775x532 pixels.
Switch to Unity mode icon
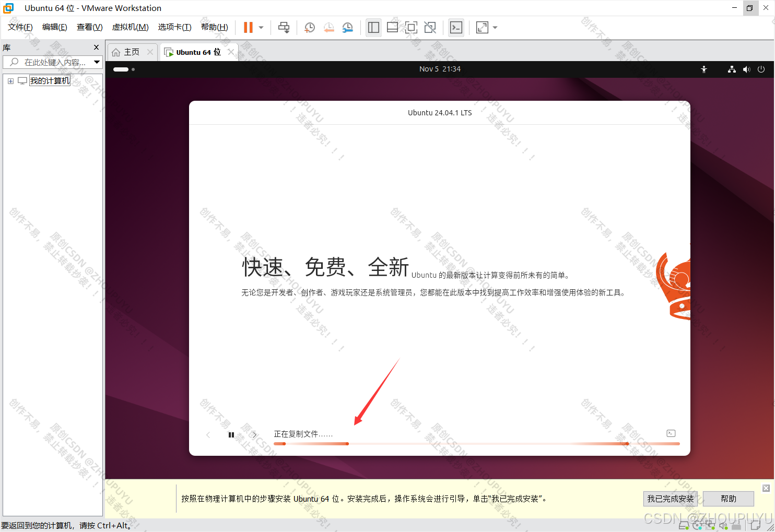[430, 28]
